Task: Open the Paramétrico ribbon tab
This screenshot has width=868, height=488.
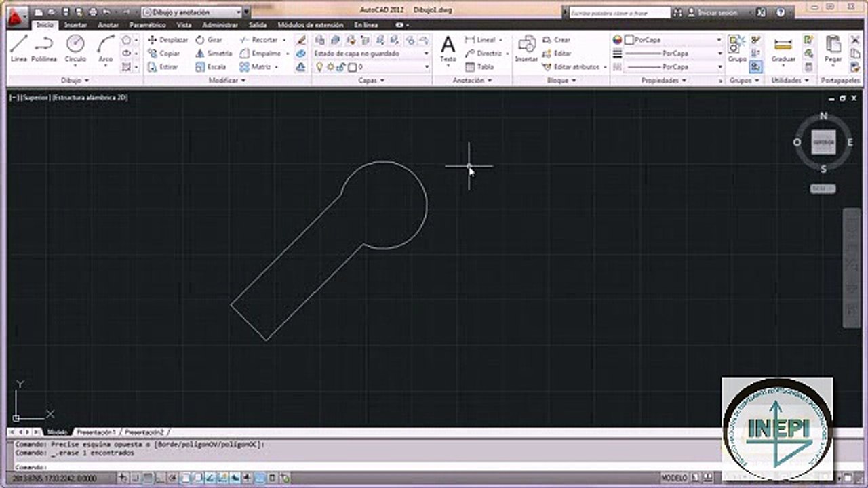Action: [147, 25]
